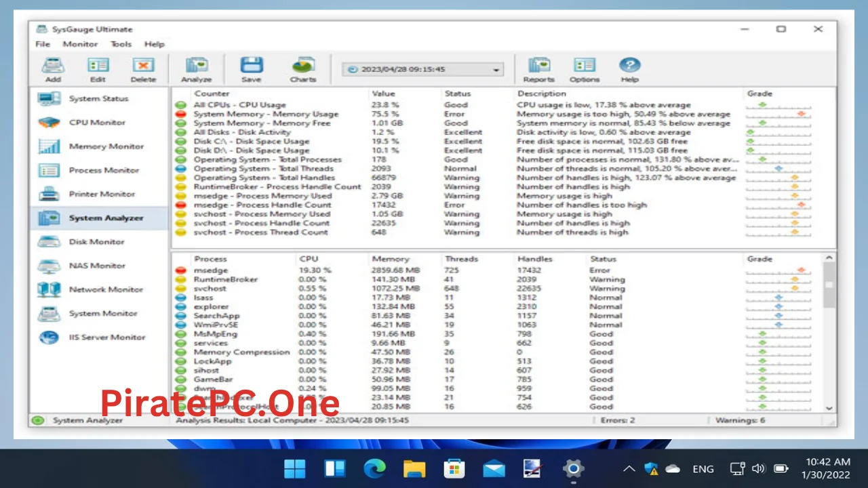Open Charts from the toolbar

[303, 69]
